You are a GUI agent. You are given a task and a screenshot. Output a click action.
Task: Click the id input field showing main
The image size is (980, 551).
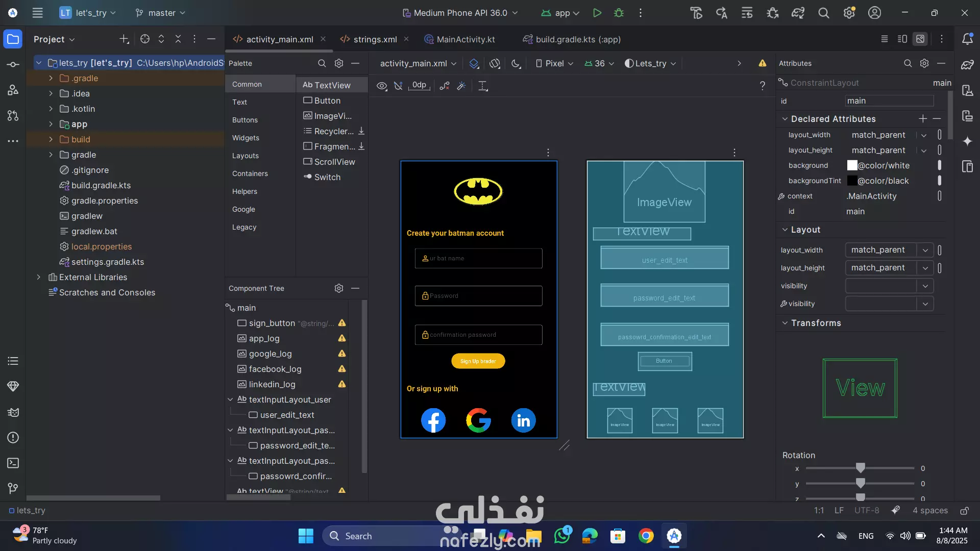[x=889, y=101]
